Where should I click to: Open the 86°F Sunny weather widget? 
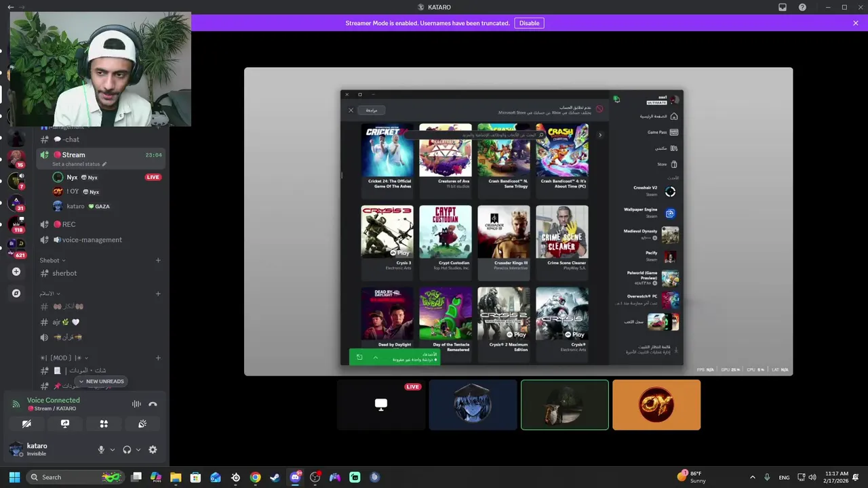tap(692, 477)
